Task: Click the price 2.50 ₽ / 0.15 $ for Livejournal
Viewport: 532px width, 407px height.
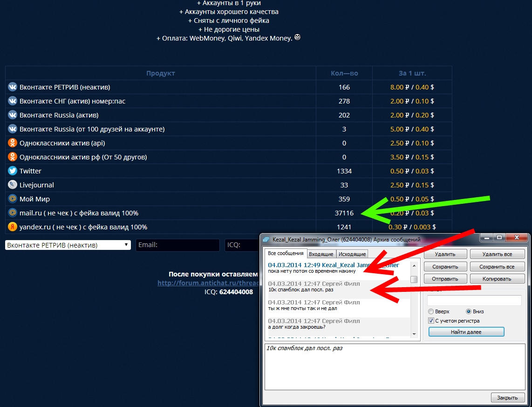Action: point(412,185)
